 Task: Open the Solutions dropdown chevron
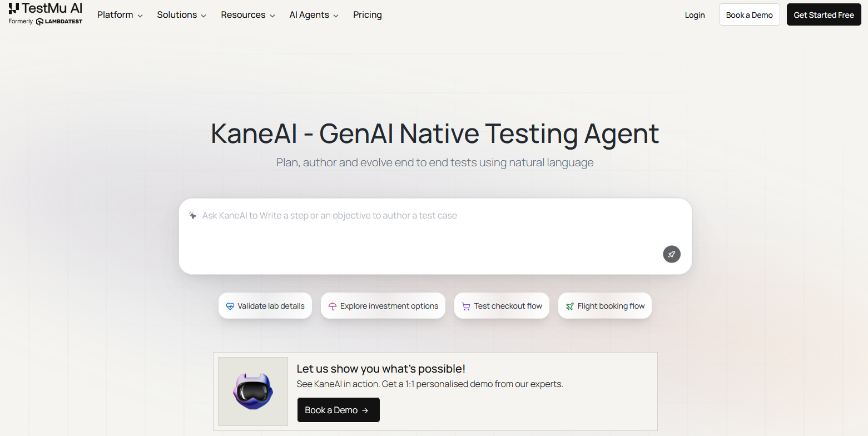coord(204,16)
